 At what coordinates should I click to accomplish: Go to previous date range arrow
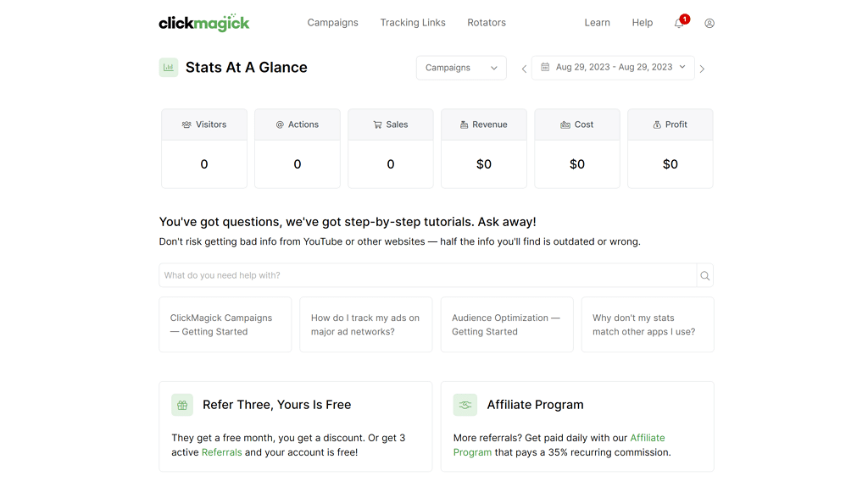[x=524, y=69]
